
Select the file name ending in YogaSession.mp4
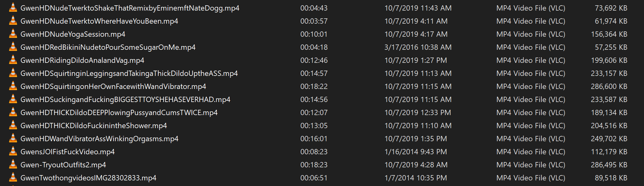pyautogui.click(x=73, y=34)
